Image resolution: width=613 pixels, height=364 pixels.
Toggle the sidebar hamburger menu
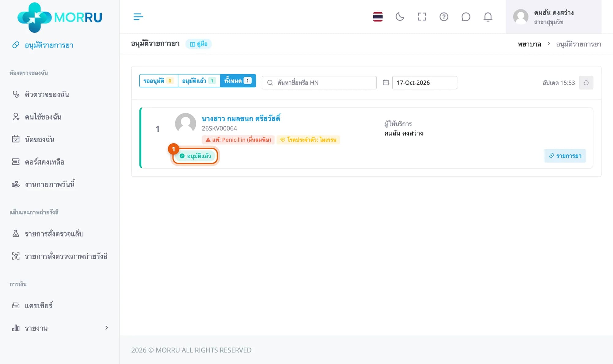[x=138, y=17]
